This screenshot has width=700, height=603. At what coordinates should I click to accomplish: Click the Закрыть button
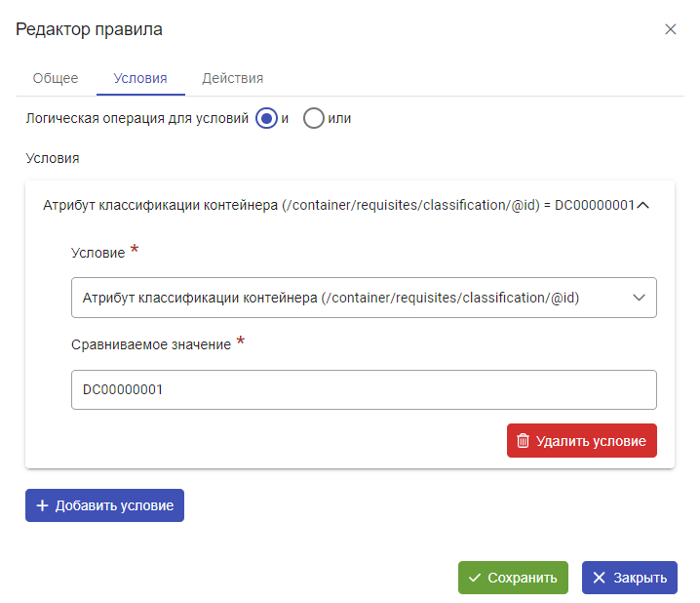pos(630,578)
